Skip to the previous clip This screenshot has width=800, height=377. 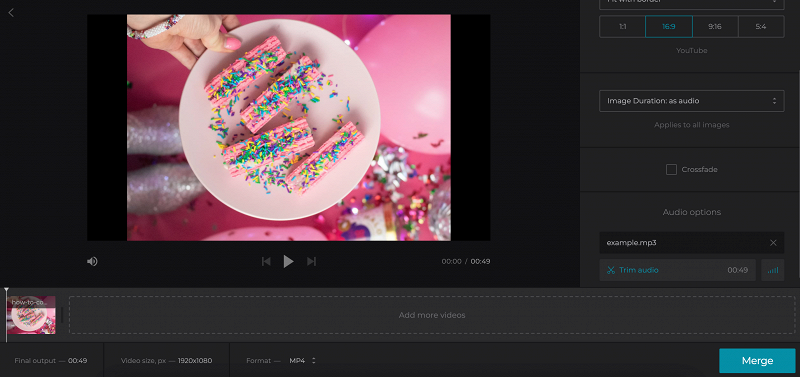[266, 261]
